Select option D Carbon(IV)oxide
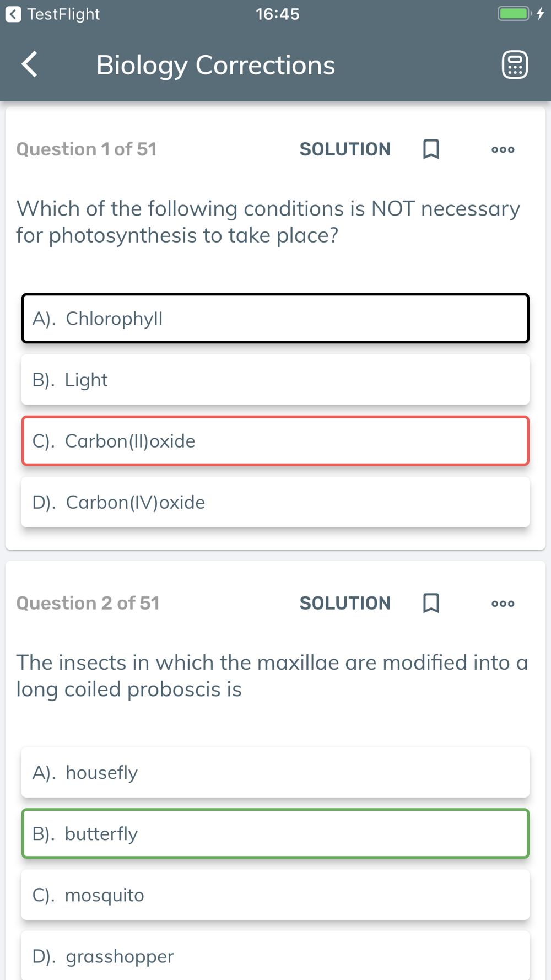The width and height of the screenshot is (551, 980). pos(275,502)
